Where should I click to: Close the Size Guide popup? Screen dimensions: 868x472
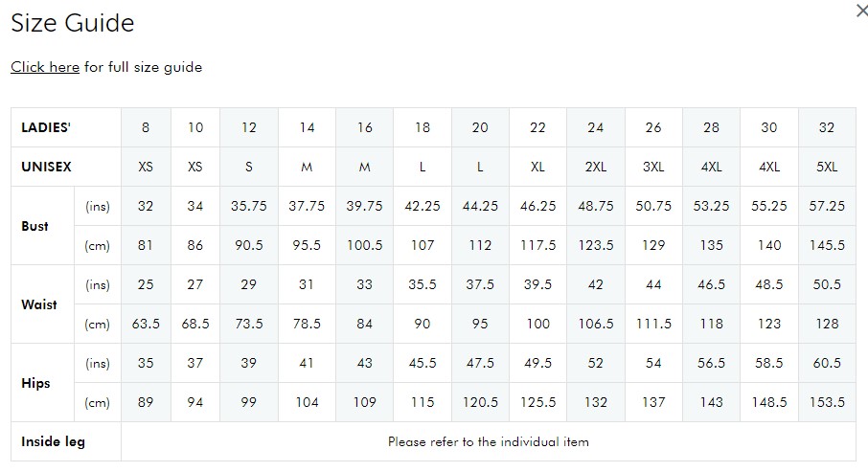point(862,11)
